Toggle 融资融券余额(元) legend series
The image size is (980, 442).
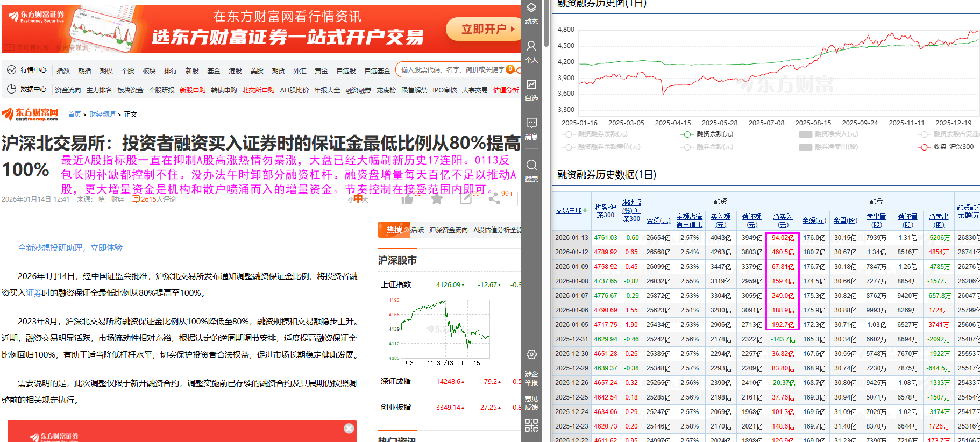[x=595, y=134]
